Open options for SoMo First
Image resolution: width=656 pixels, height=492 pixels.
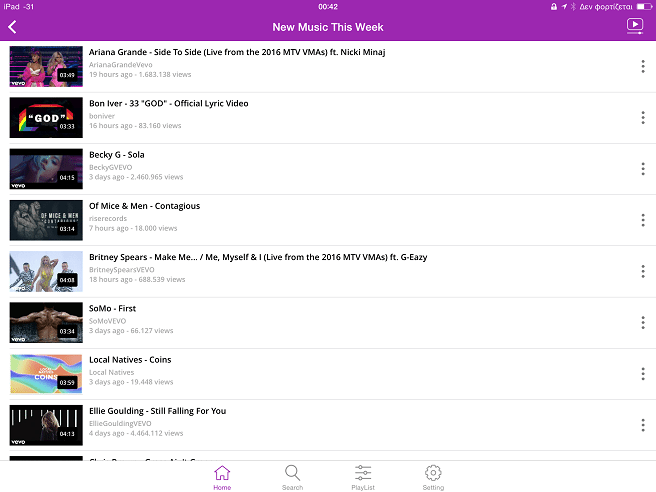[643, 323]
